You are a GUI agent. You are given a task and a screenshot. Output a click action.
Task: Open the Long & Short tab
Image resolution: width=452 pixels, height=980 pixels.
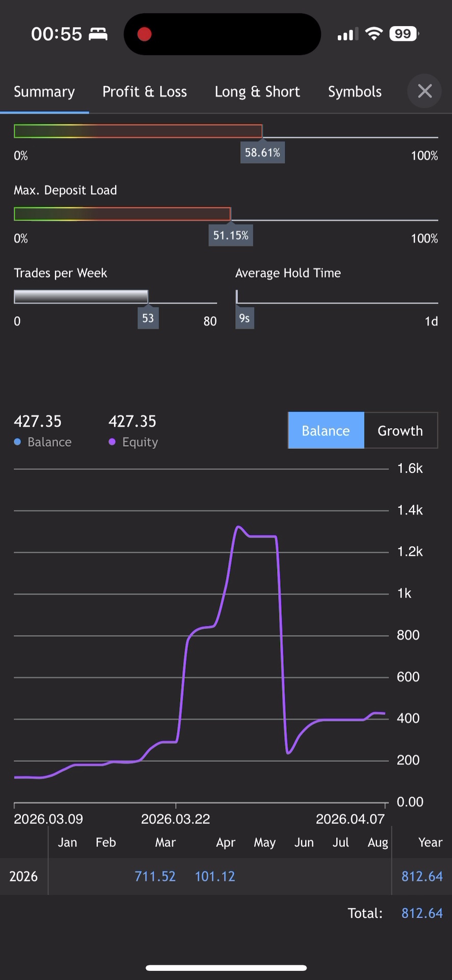(x=257, y=92)
